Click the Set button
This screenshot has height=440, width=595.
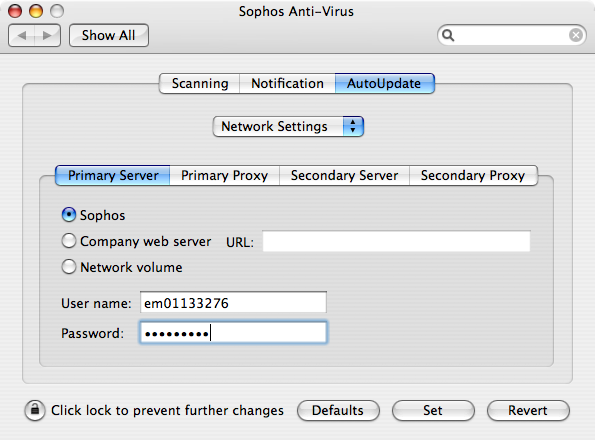[433, 410]
